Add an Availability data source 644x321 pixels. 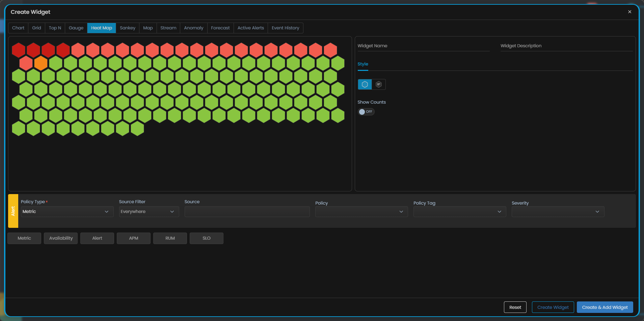pos(61,238)
